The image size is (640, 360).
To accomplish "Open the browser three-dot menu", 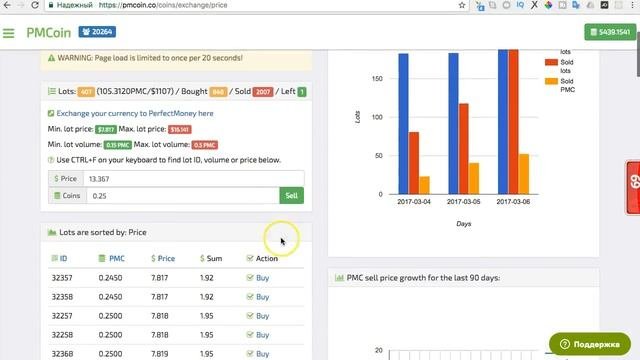I will tap(632, 5).
